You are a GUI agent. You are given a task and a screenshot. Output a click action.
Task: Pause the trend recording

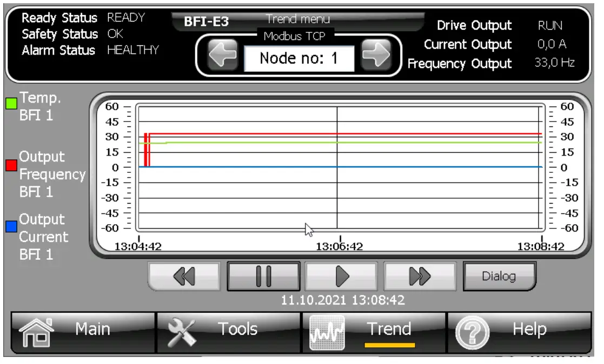pos(263,277)
